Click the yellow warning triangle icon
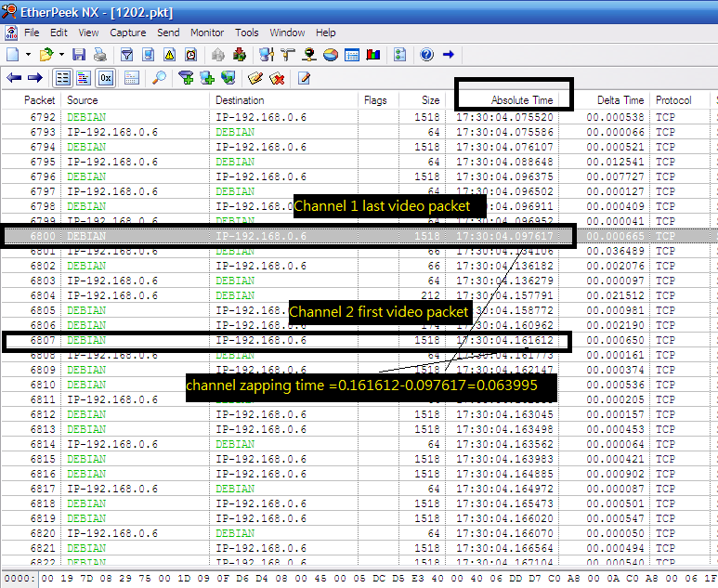This screenshot has width=718, height=588. [169, 55]
